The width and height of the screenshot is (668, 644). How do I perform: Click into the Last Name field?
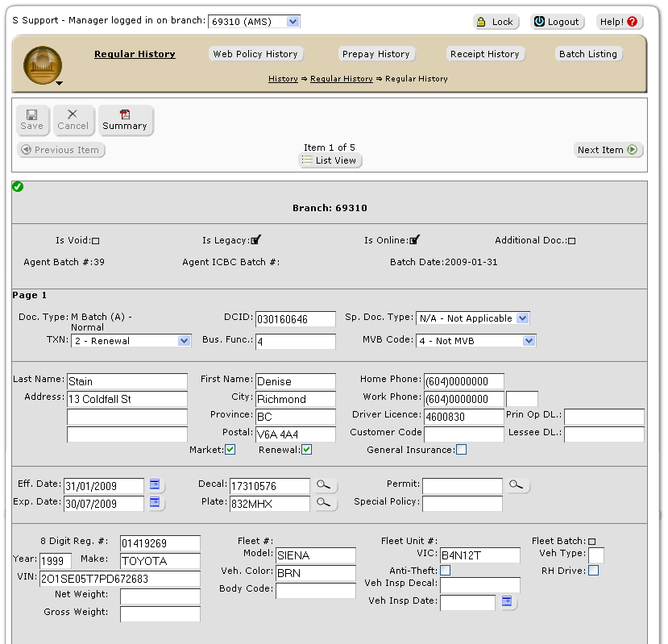pyautogui.click(x=127, y=381)
